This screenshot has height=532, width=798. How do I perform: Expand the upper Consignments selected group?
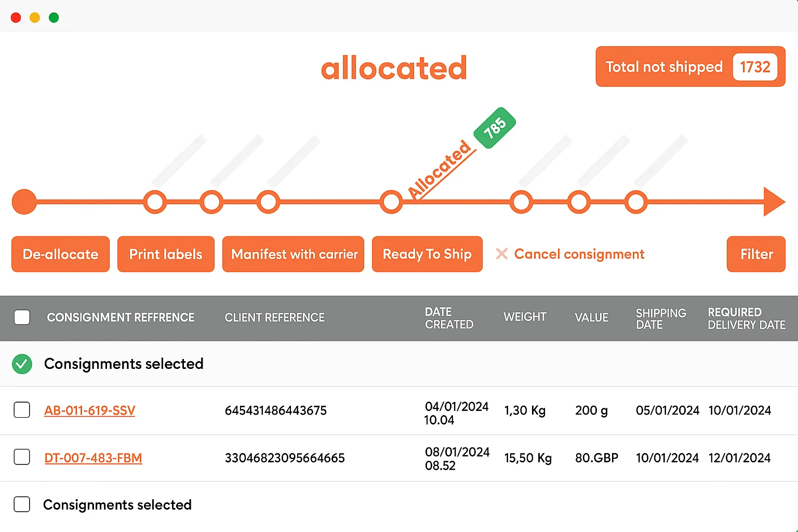click(124, 364)
